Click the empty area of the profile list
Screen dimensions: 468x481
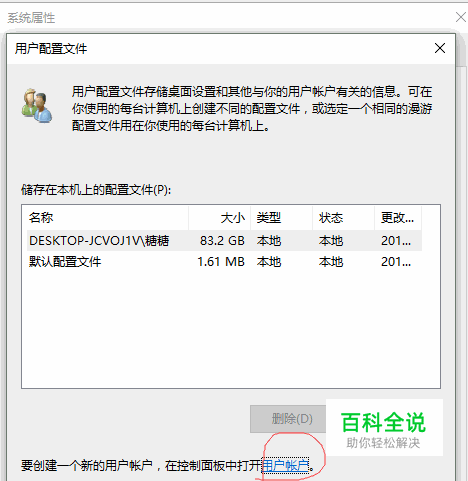[231, 330]
